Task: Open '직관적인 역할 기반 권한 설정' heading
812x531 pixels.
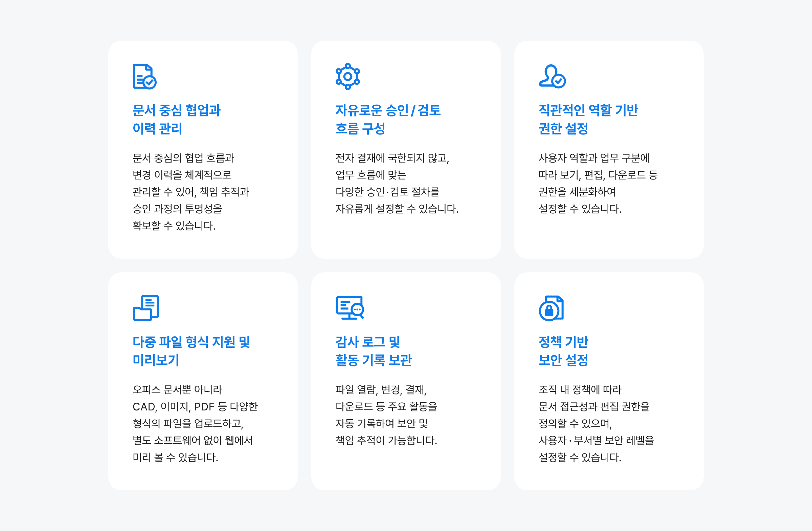Action: (x=588, y=119)
